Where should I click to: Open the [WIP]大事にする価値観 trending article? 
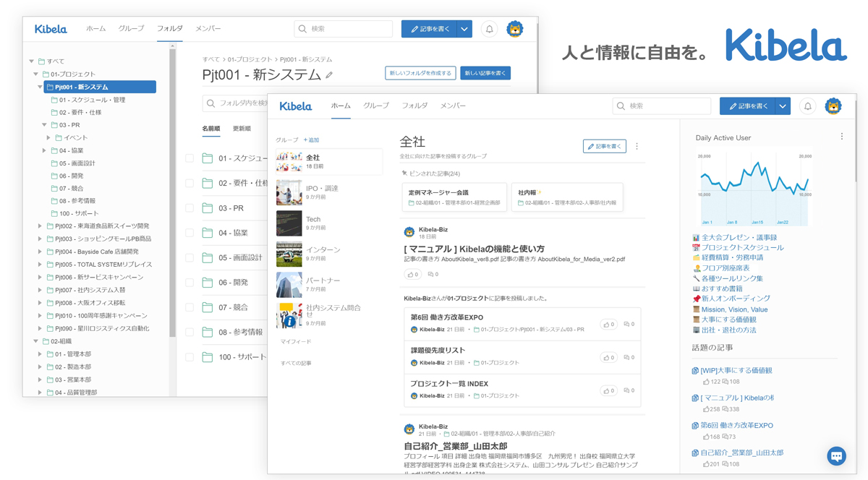point(736,370)
